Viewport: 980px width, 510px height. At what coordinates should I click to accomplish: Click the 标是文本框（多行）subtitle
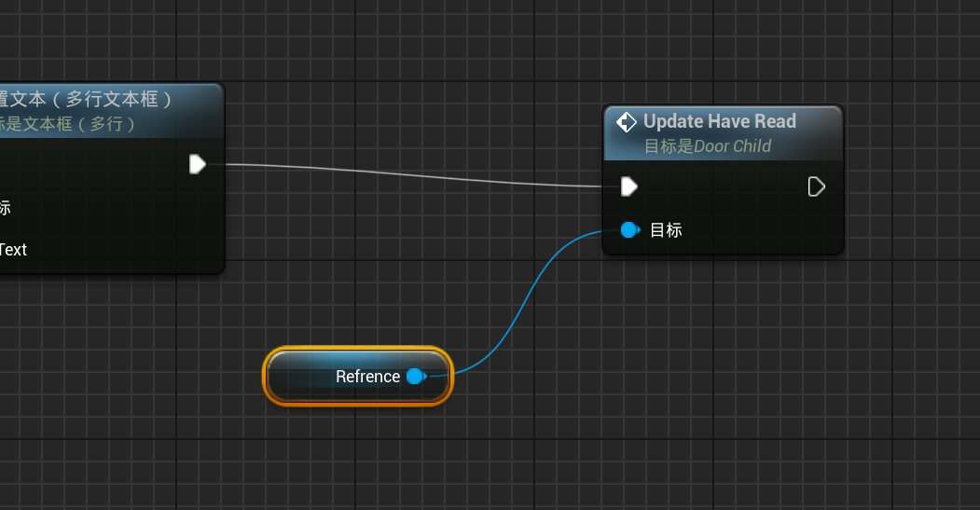coord(70,123)
